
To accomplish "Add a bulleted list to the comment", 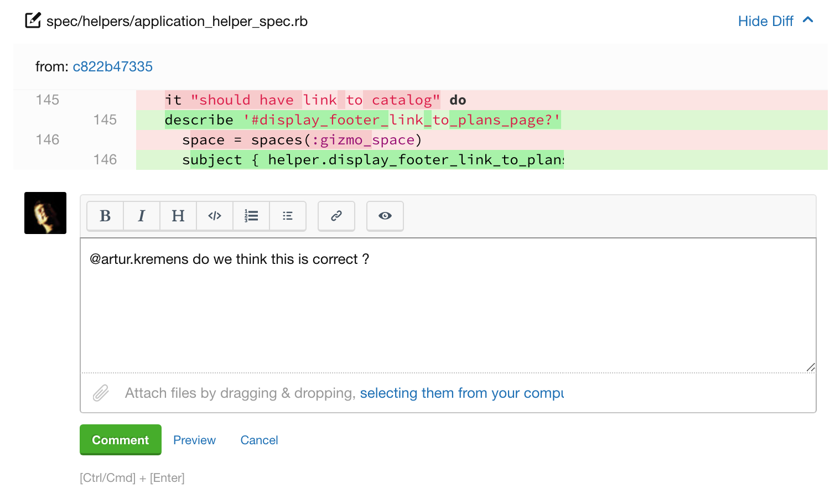I will 288,216.
